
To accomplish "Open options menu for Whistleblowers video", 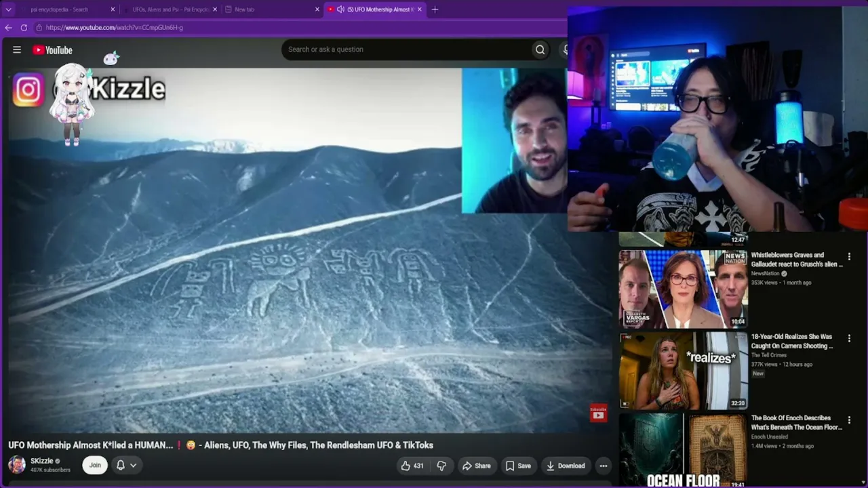I will (849, 257).
